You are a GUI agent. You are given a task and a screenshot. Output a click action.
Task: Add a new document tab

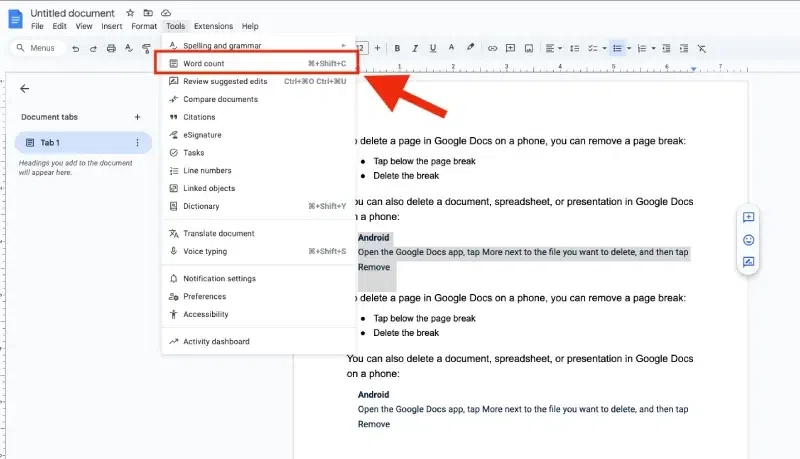click(137, 117)
